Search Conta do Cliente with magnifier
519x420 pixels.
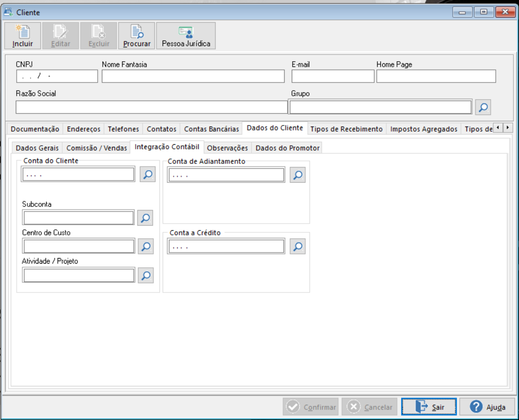point(148,174)
